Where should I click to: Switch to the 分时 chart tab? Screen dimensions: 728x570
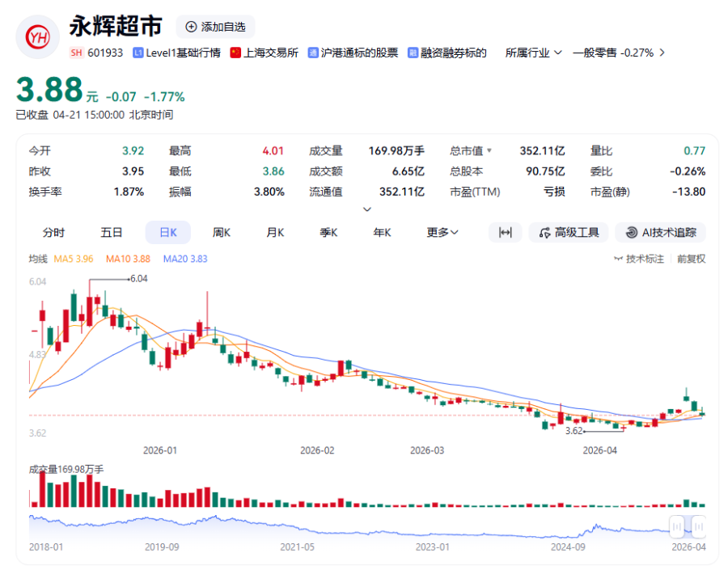coord(53,233)
